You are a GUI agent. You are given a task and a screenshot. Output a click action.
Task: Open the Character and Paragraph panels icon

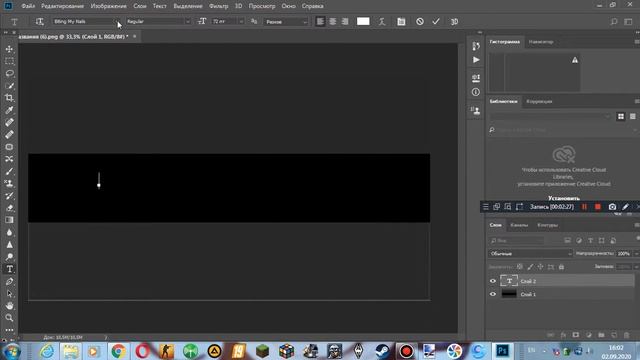tap(401, 22)
